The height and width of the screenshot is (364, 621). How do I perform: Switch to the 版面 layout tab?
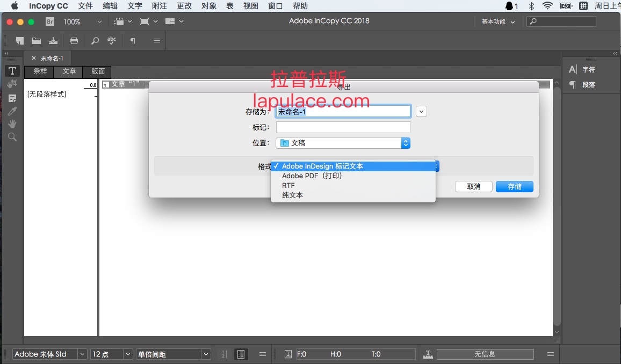click(x=98, y=71)
